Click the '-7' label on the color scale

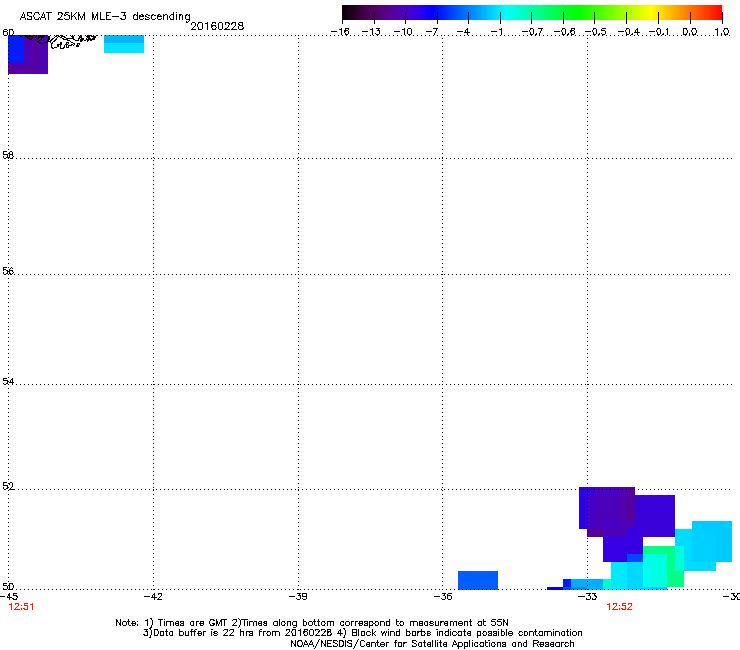point(432,32)
